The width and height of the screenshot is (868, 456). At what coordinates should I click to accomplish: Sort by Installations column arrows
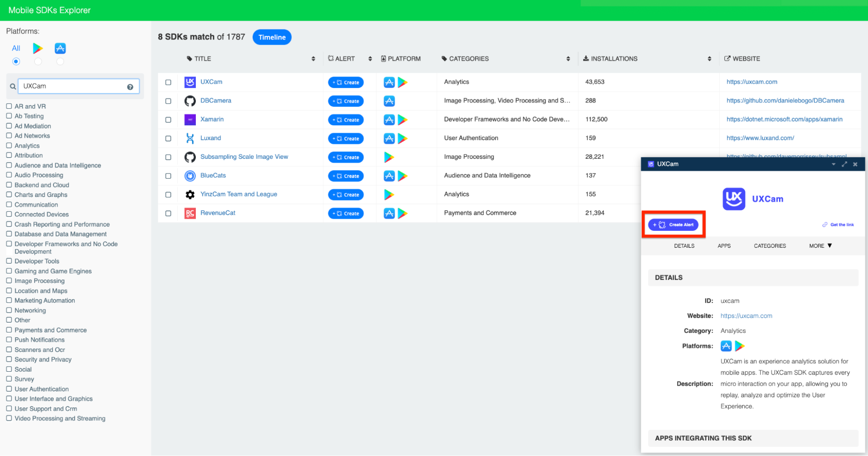point(709,59)
